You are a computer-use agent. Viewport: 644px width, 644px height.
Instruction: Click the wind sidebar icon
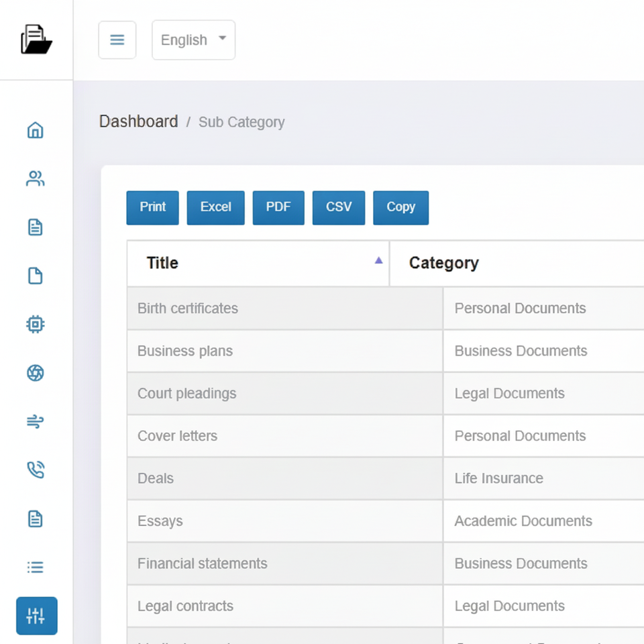pyautogui.click(x=35, y=421)
